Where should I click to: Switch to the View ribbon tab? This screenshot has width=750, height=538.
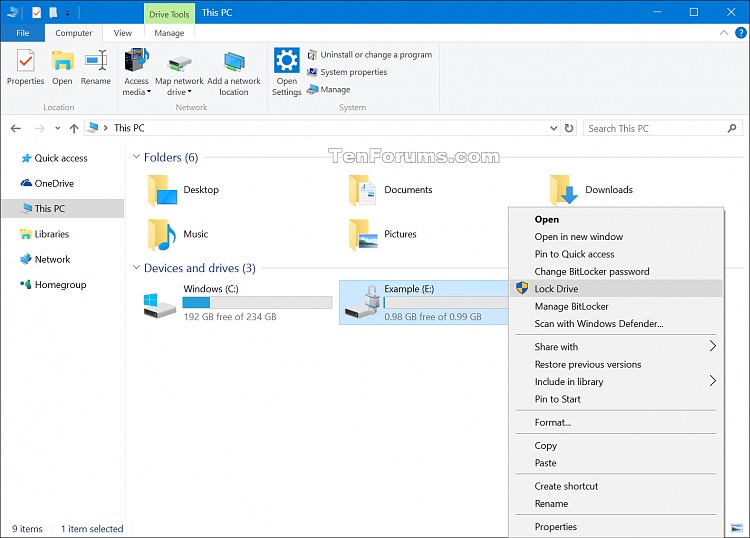pos(123,33)
